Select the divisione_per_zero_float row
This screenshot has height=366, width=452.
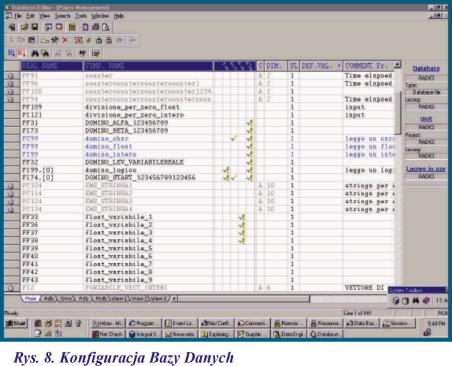200,107
